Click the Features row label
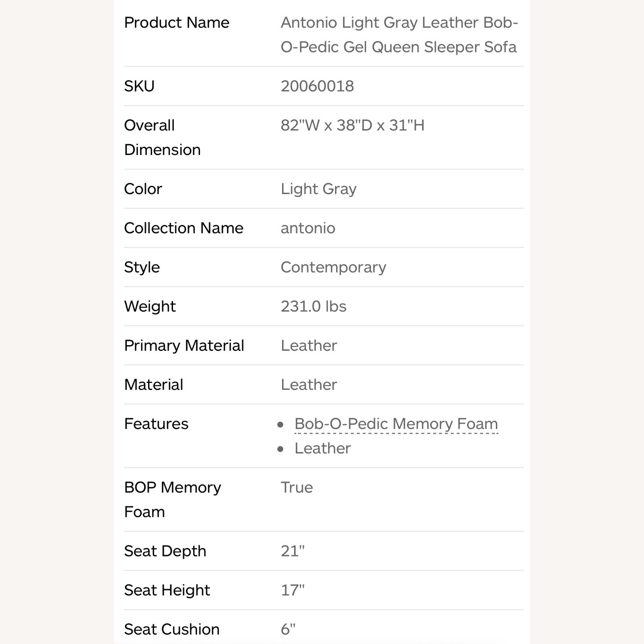The image size is (644, 644). point(156,424)
